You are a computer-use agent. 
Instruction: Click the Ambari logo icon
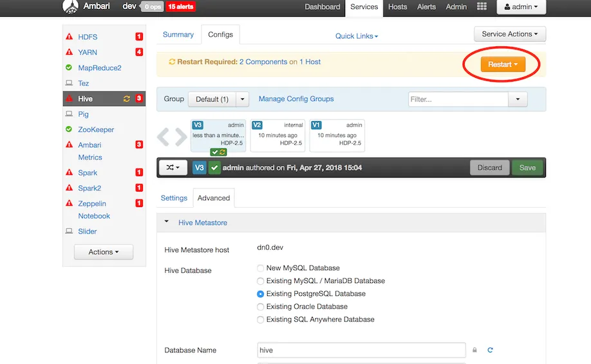[70, 6]
